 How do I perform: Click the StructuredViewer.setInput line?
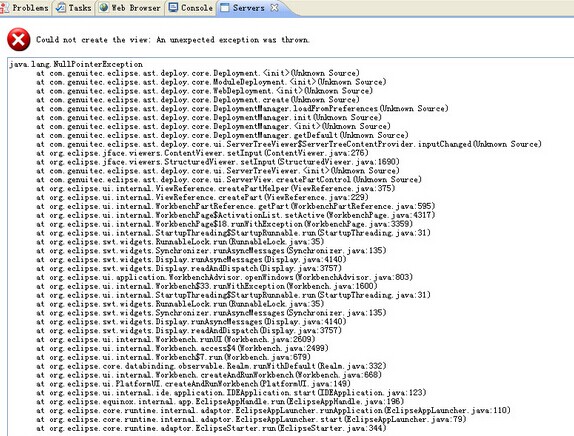218,162
